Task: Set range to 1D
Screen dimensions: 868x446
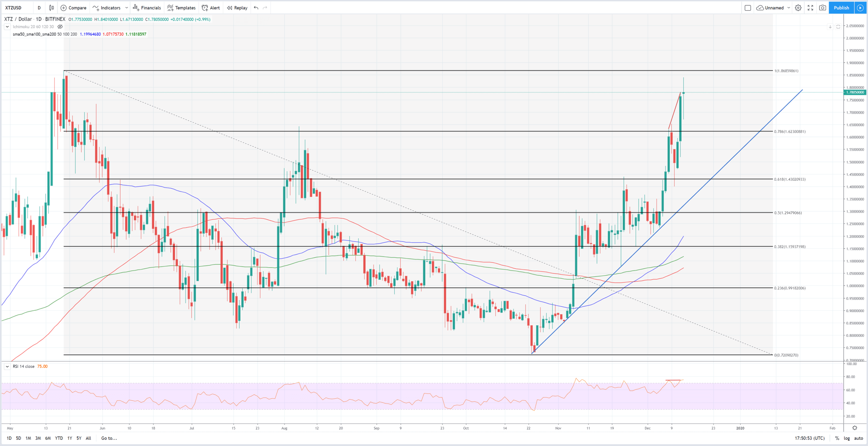Action: point(9,438)
